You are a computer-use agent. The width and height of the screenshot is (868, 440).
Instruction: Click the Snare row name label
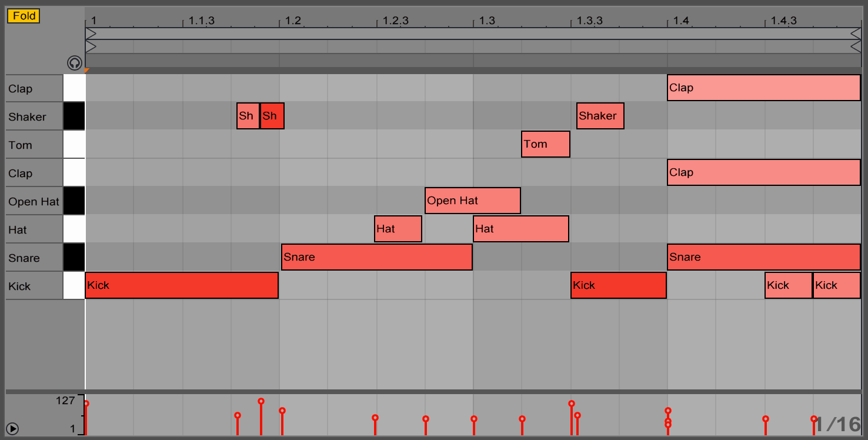(x=24, y=258)
